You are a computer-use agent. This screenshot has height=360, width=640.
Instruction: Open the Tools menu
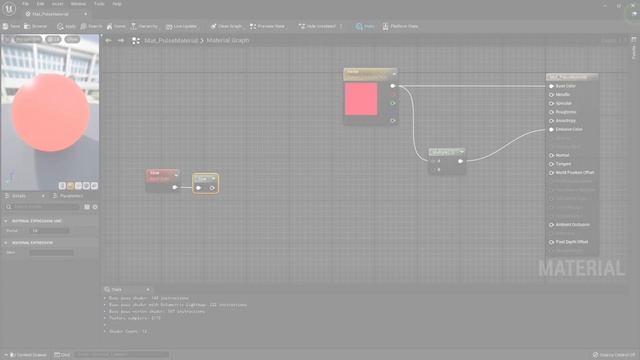tap(99, 4)
